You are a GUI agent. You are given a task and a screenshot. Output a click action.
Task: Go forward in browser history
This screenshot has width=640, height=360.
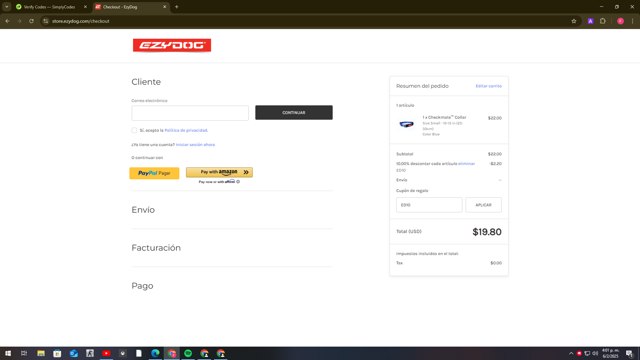[19, 21]
